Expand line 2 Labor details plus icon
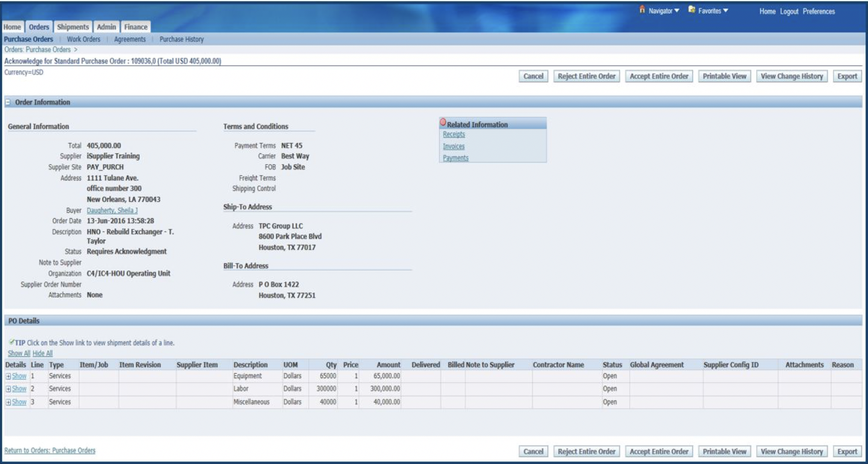 8,389
